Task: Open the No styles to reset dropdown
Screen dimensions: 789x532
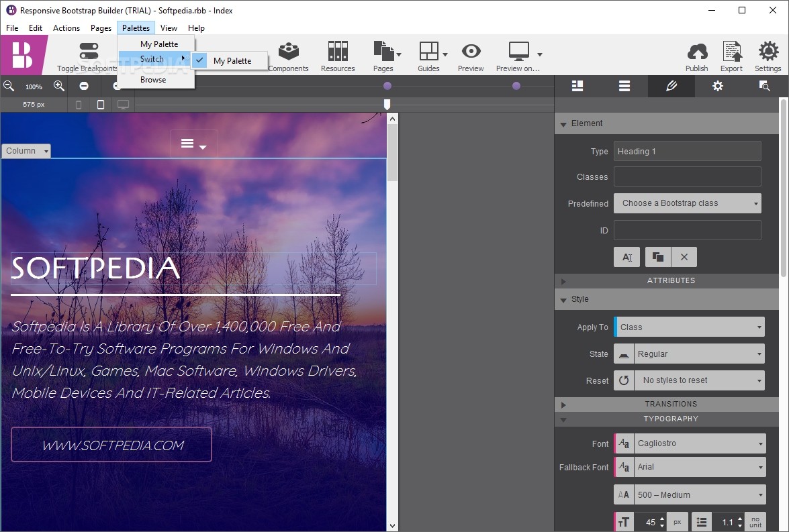Action: click(700, 380)
